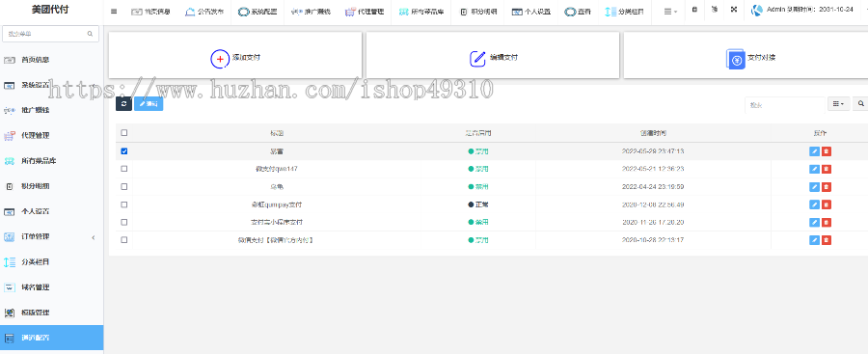Open 代理管理 in the top navigation bar
868x354 pixels.
(364, 11)
